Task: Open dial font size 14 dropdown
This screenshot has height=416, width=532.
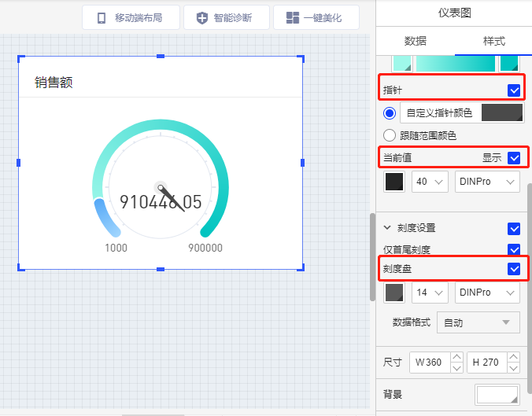Action: tap(430, 293)
